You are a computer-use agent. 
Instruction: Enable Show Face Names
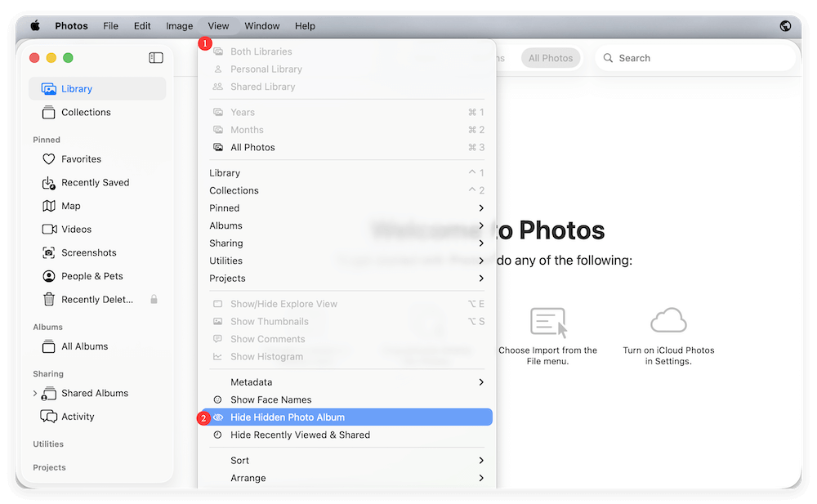tap(268, 399)
